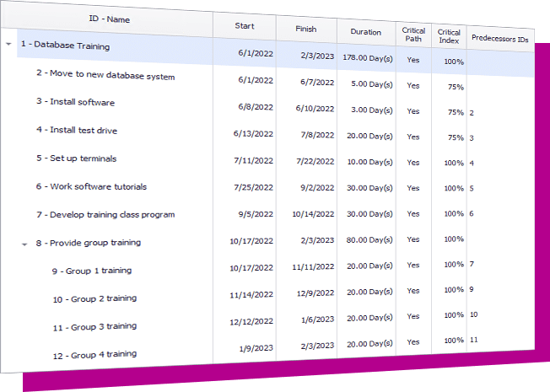Click predecessor ID 10 in Group 3 training row
This screenshot has width=550, height=392.
(473, 314)
